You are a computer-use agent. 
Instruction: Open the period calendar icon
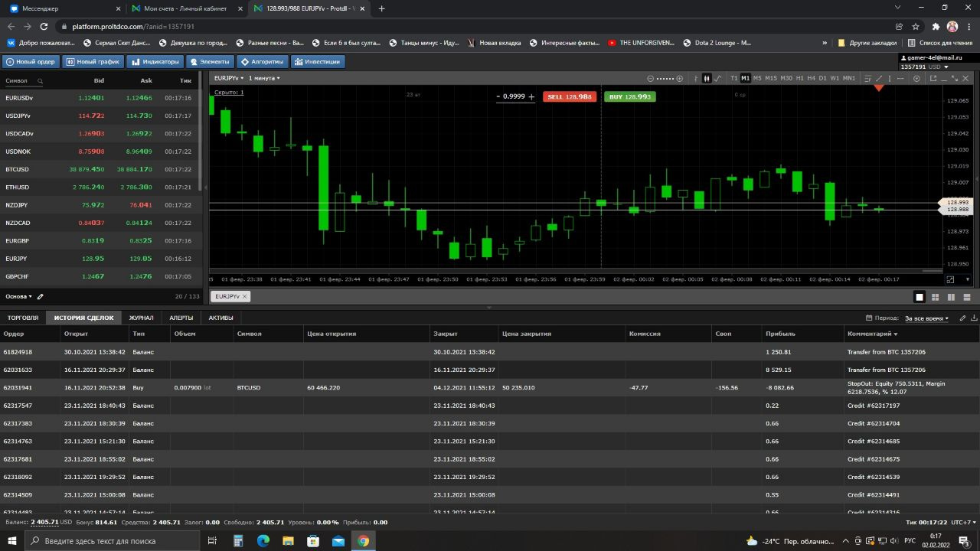pos(869,318)
